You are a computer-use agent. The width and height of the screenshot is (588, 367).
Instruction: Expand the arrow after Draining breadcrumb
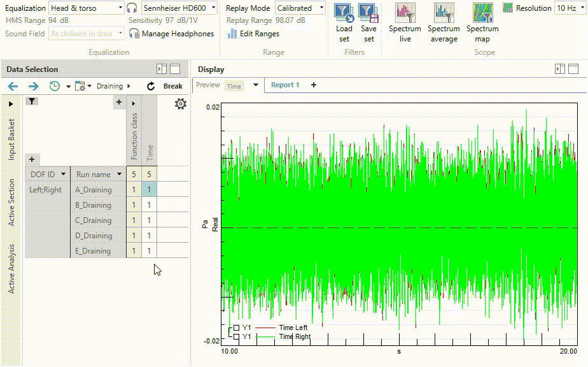pyautogui.click(x=129, y=87)
